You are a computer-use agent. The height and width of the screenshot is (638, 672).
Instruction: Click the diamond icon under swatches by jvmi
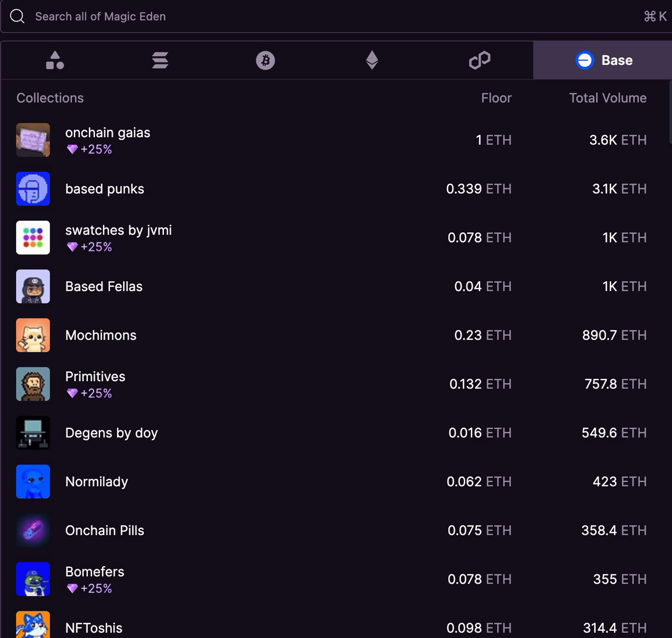click(72, 247)
